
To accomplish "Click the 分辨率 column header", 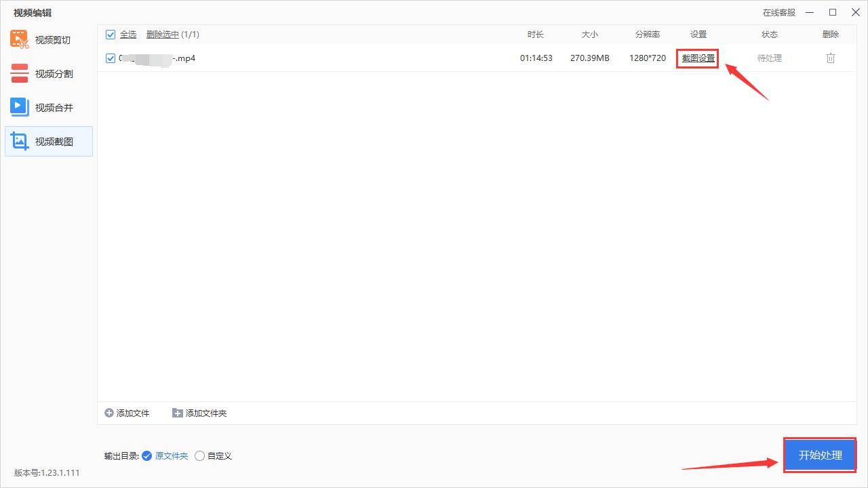I will 648,35.
